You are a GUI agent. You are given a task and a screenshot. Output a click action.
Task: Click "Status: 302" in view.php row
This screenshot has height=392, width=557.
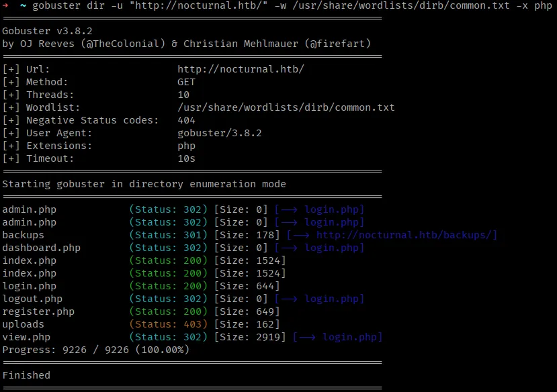coord(168,337)
